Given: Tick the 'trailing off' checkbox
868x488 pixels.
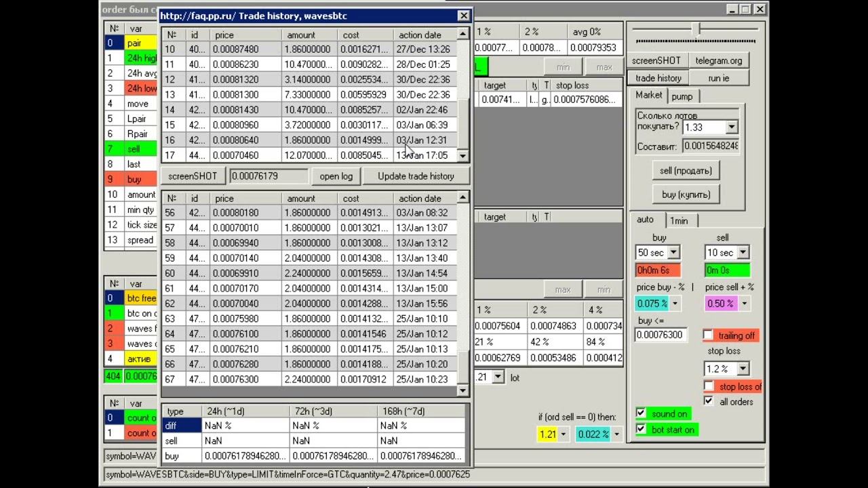Looking at the screenshot, I should [x=708, y=335].
